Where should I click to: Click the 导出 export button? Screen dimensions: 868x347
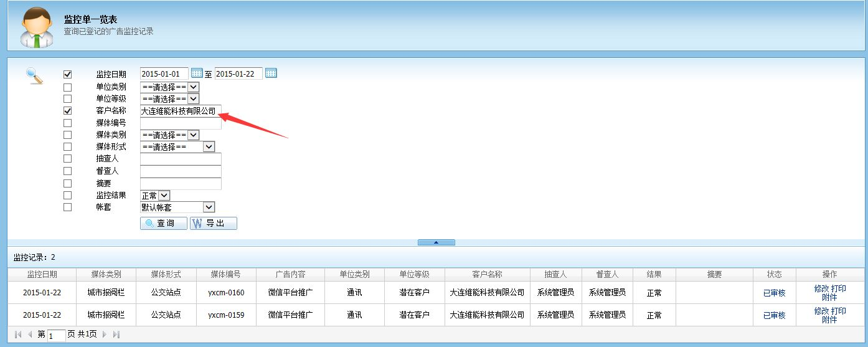click(213, 223)
